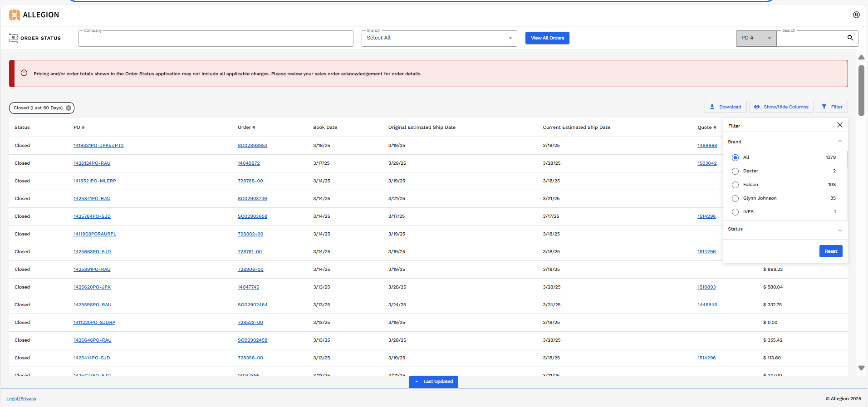
Task: Select the Glynn Johnson brand radio button
Action: pos(735,198)
